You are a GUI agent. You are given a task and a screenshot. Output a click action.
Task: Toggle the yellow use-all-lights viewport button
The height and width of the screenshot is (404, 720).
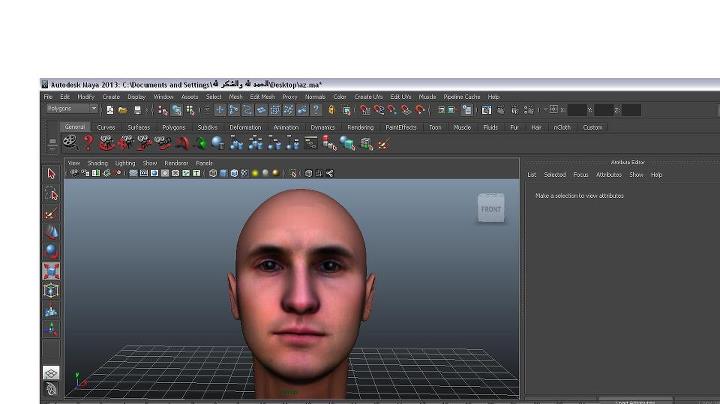click(254, 173)
